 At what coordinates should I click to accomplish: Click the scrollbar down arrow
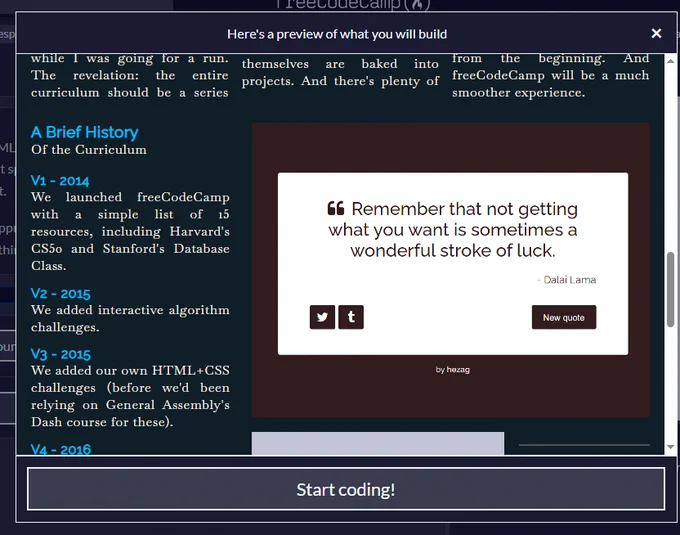tap(670, 447)
